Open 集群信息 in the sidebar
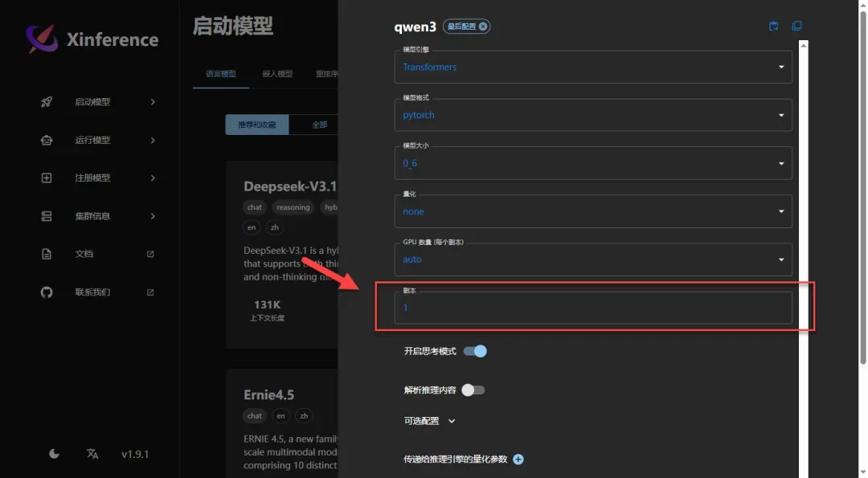Screen dimensions: 868x478 [92, 216]
